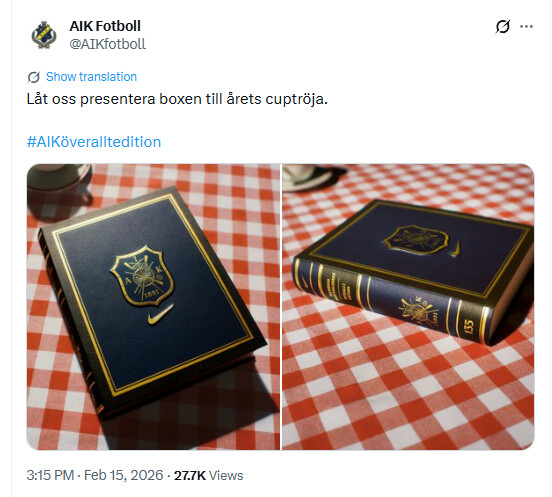The width and height of the screenshot is (552, 497).
Task: Click the @AIKfotboll handle
Action: click(107, 44)
